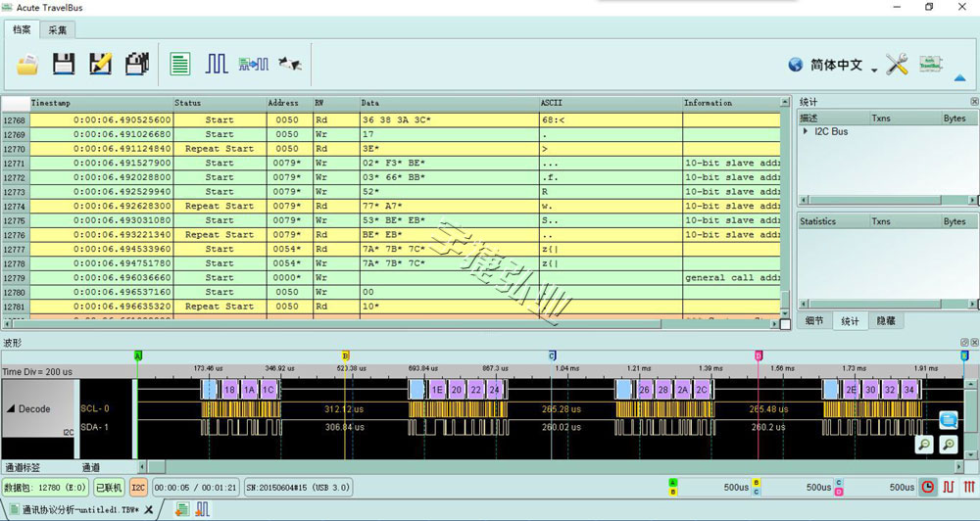
Task: Select the SCL-0 channel label
Action: [x=95, y=408]
